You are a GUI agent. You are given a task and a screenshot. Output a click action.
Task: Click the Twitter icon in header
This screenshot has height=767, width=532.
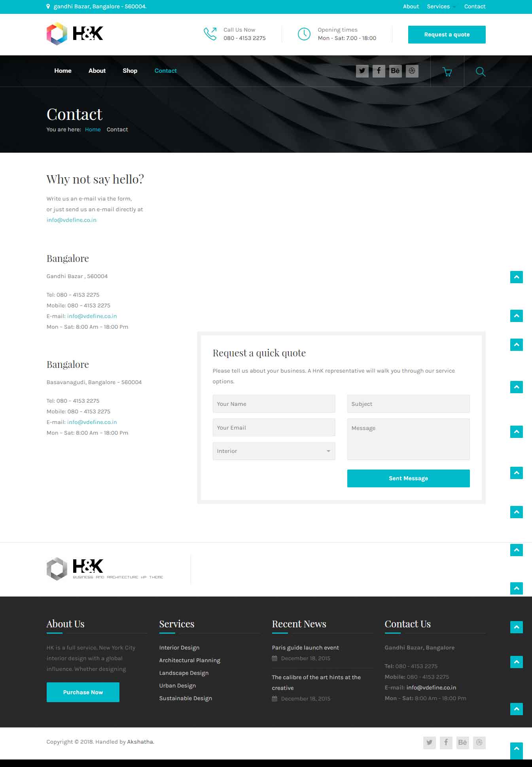[x=362, y=71]
